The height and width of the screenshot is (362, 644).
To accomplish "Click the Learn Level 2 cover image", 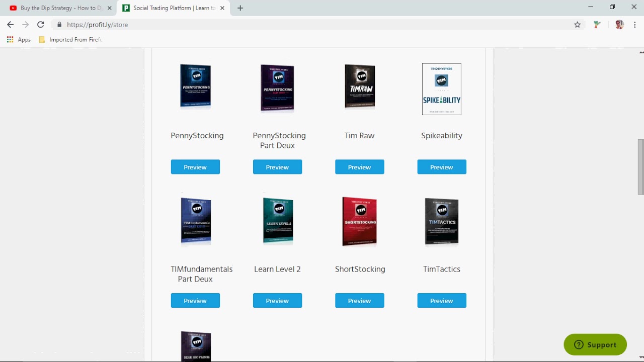I will pyautogui.click(x=278, y=221).
